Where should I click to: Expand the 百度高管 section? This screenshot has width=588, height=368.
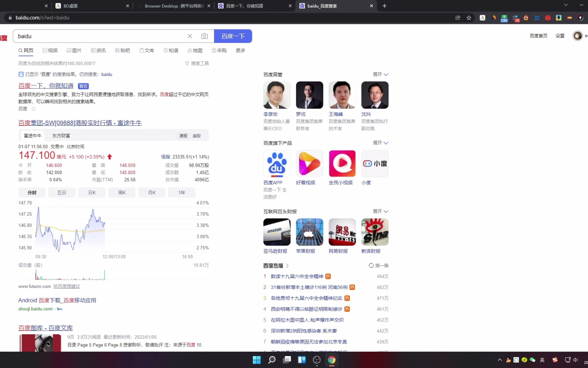(x=381, y=74)
